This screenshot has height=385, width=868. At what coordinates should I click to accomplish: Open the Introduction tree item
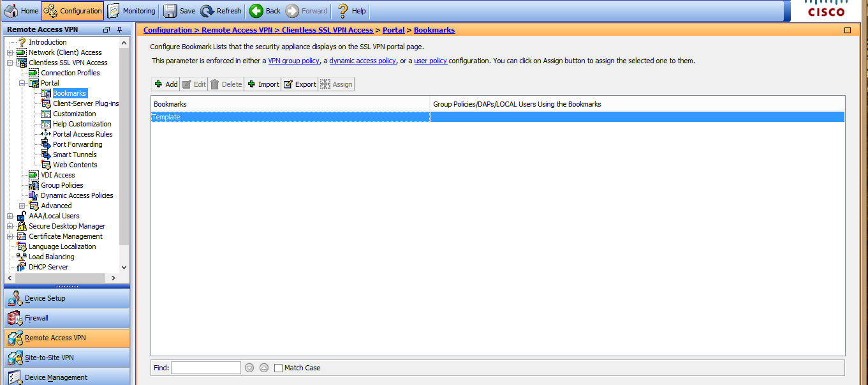pos(47,42)
